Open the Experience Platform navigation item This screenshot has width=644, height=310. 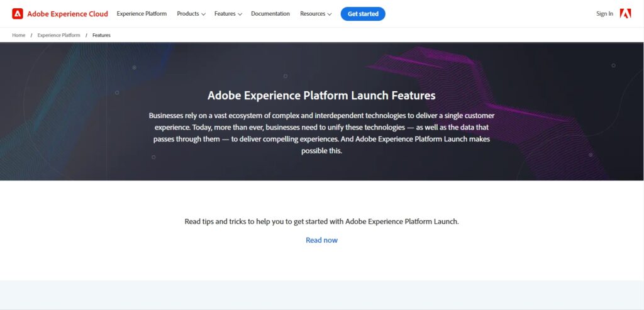(142, 14)
